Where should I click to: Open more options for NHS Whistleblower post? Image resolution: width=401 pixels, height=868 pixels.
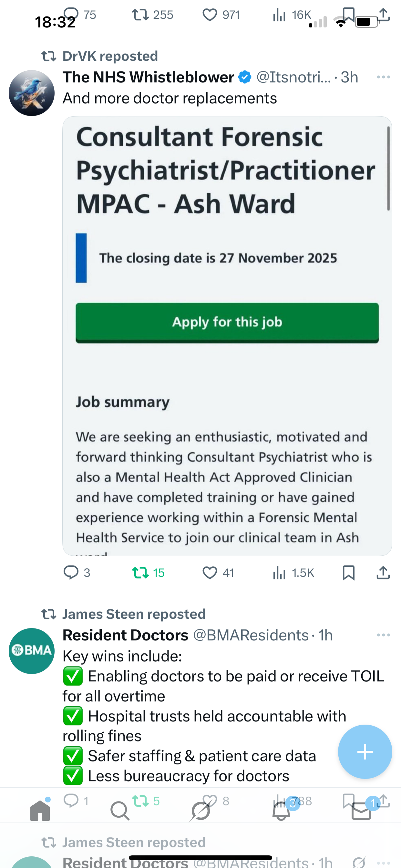[x=384, y=77]
